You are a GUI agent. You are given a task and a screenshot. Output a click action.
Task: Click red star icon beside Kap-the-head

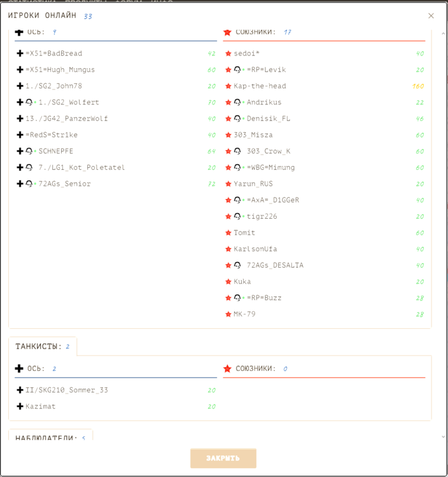(x=228, y=86)
